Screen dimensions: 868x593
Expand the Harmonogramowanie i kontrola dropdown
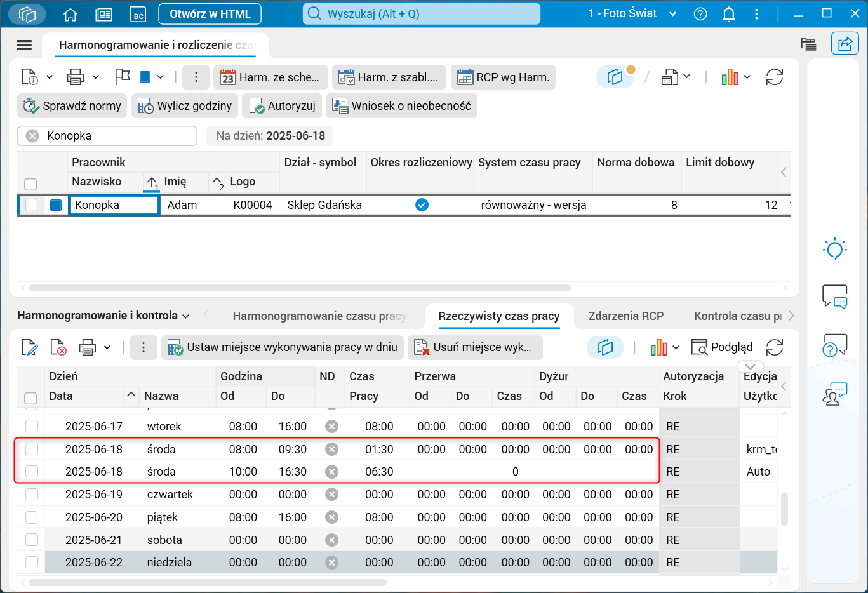coord(185,316)
